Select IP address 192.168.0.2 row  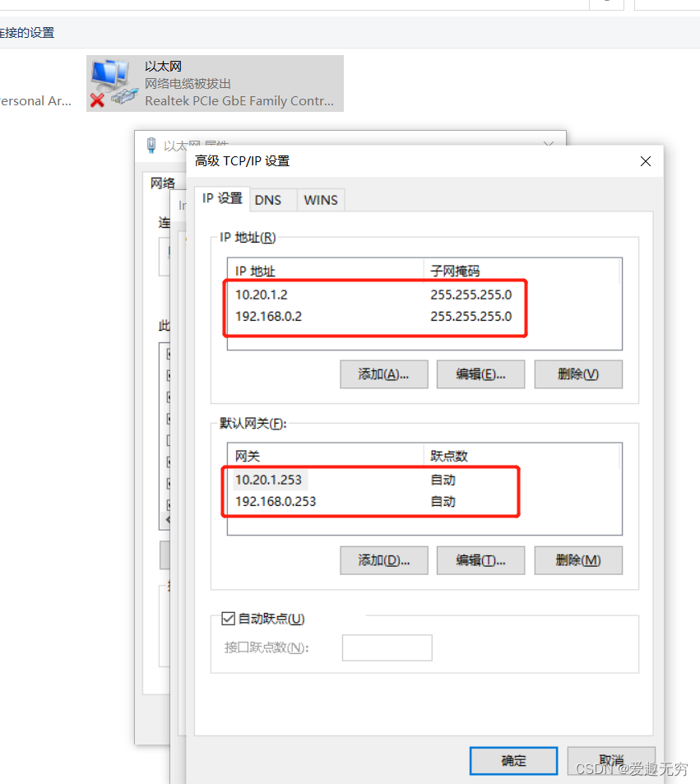point(268,316)
